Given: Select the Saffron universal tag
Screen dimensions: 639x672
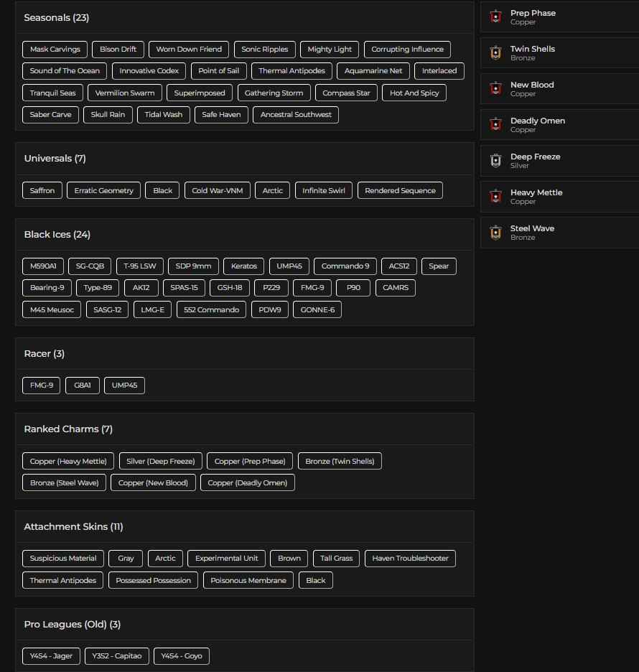Looking at the screenshot, I should tap(42, 190).
